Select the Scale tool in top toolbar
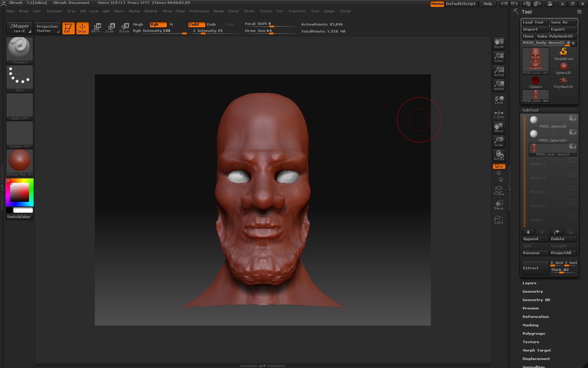Viewport: 588px width, 368px height. (x=110, y=28)
